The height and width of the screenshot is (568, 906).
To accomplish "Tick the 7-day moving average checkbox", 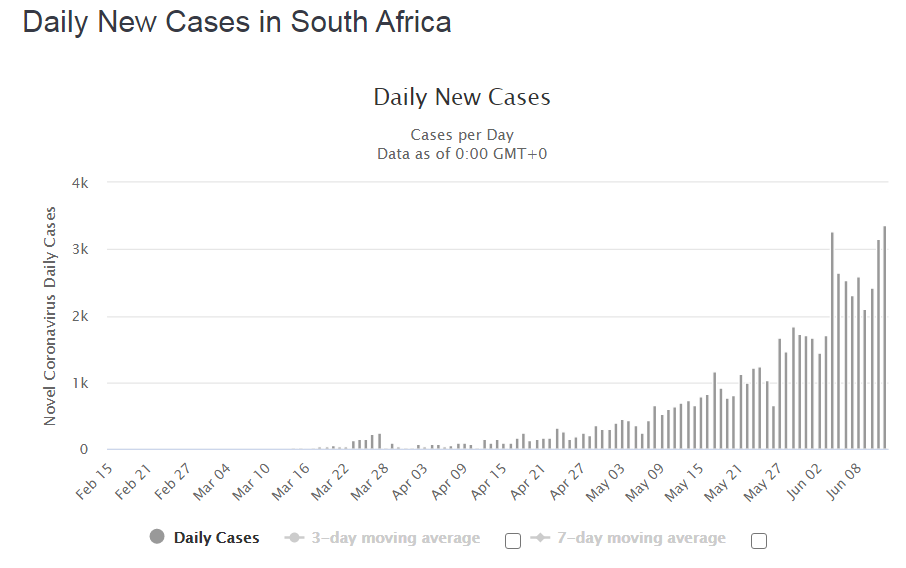I will [759, 541].
